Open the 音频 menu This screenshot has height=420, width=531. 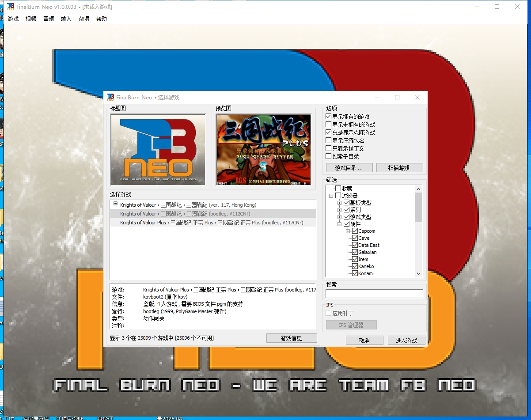click(x=49, y=19)
